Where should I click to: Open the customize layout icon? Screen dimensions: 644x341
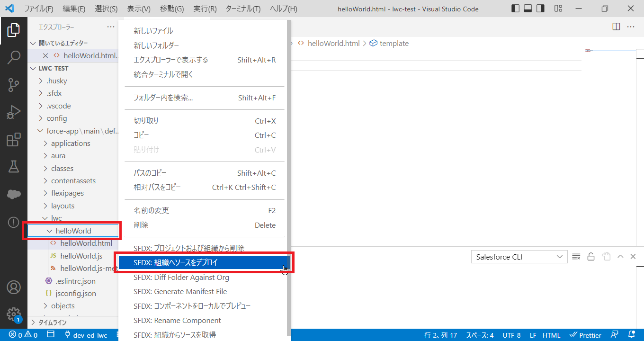(558, 9)
